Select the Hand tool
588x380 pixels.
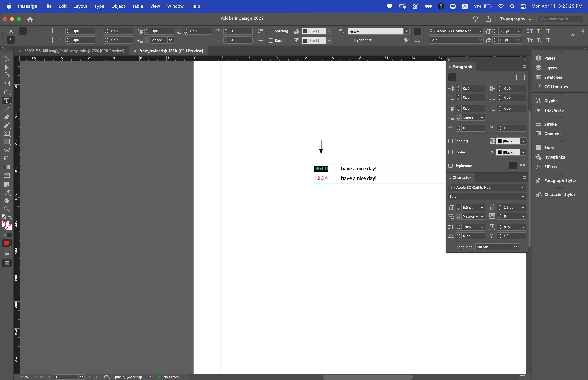tap(7, 201)
